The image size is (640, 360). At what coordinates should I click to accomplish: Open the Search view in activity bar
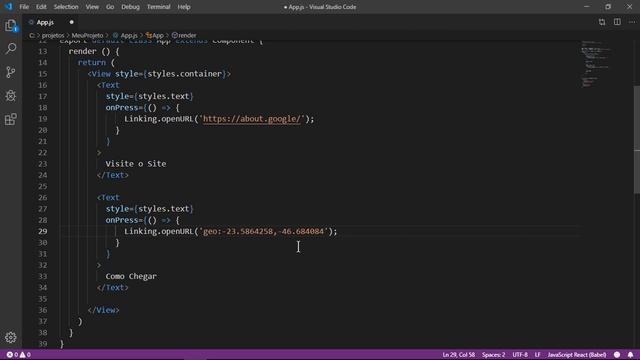click(11, 49)
